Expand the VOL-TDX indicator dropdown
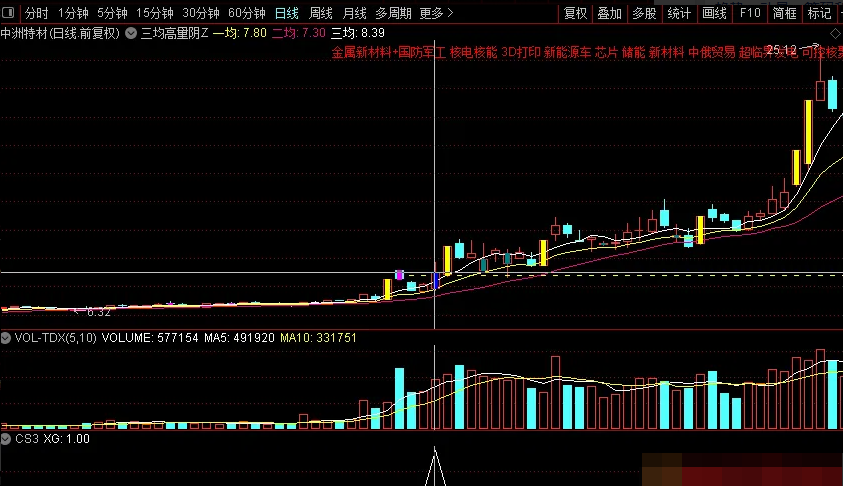 point(5,338)
